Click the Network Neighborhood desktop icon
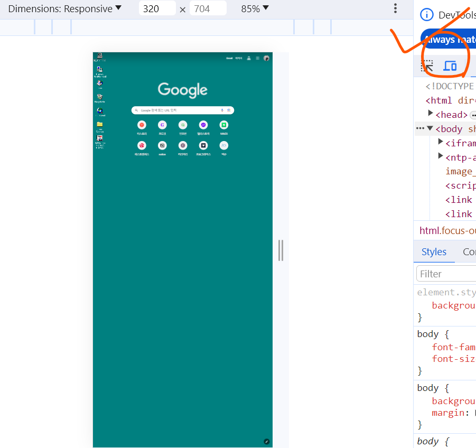 coord(99,72)
